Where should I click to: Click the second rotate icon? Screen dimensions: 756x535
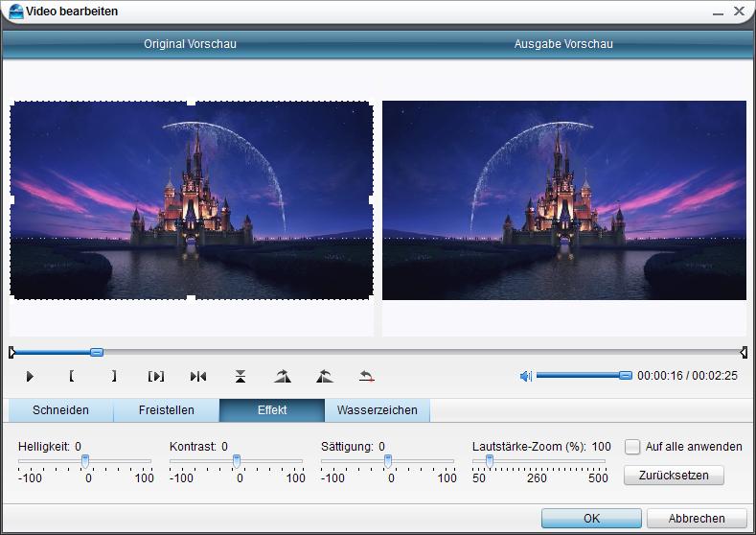324,377
